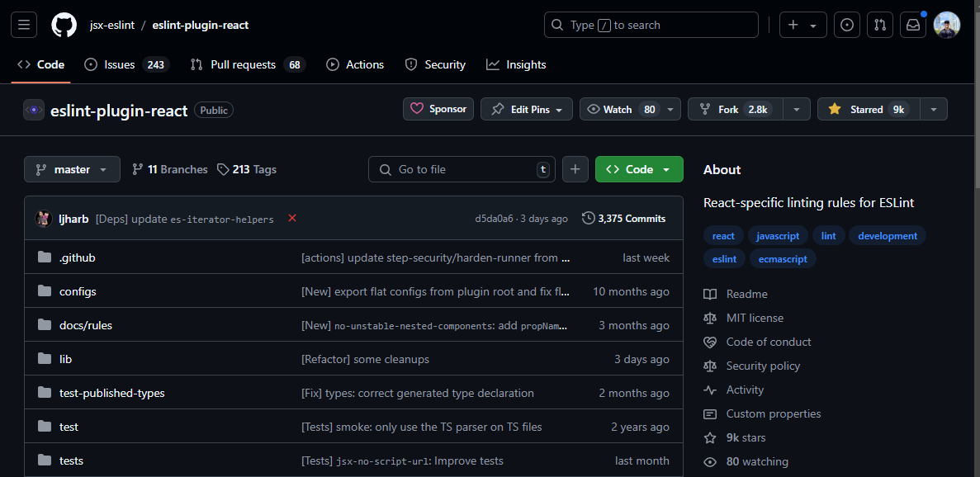The height and width of the screenshot is (477, 980).
Task: Open the jsx-eslint organization link
Action: pos(112,25)
